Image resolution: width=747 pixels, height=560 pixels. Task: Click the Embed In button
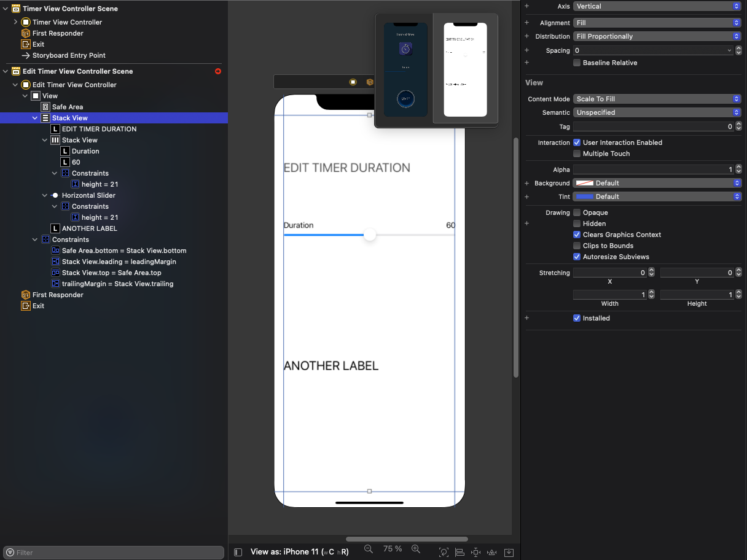click(x=509, y=552)
